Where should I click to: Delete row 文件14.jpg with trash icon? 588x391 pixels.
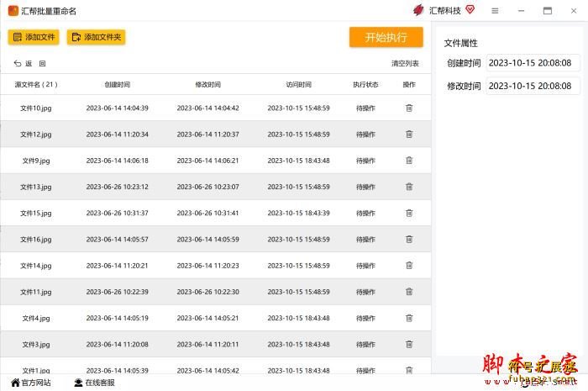point(409,266)
